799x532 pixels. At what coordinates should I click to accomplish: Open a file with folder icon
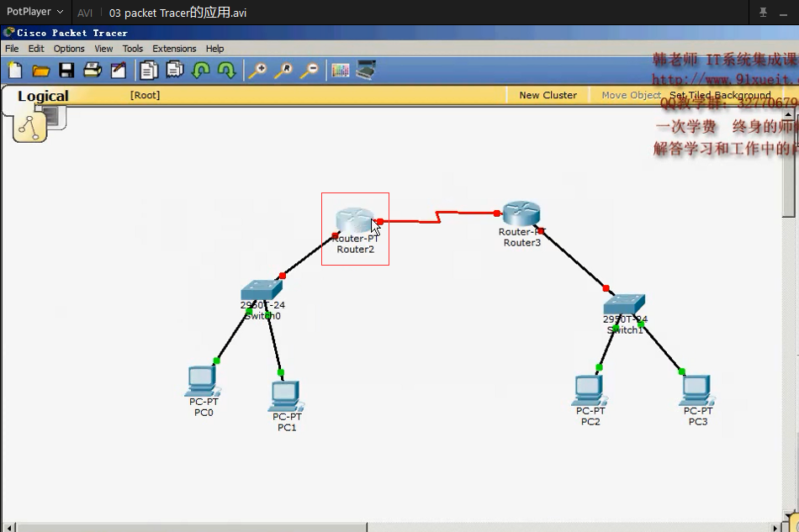(40, 71)
